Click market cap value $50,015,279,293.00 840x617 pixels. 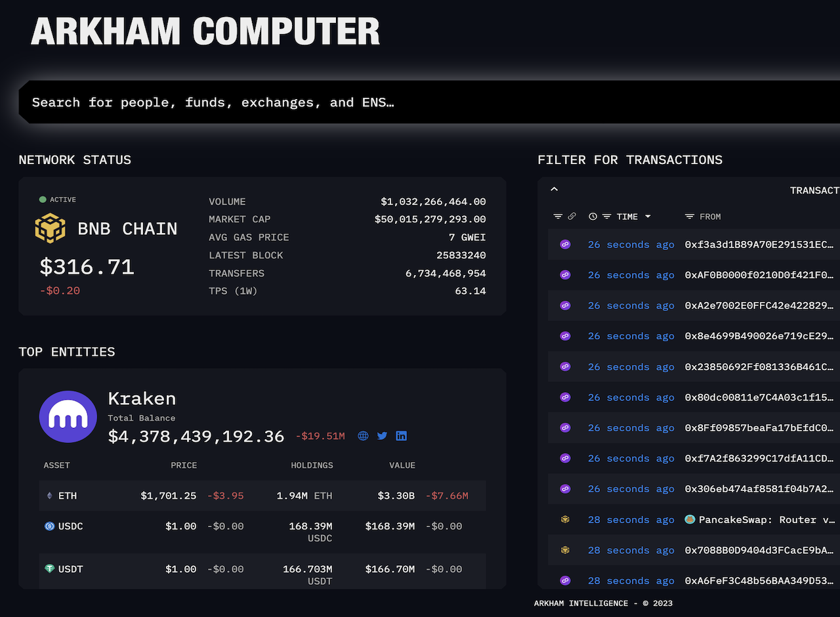click(x=430, y=219)
